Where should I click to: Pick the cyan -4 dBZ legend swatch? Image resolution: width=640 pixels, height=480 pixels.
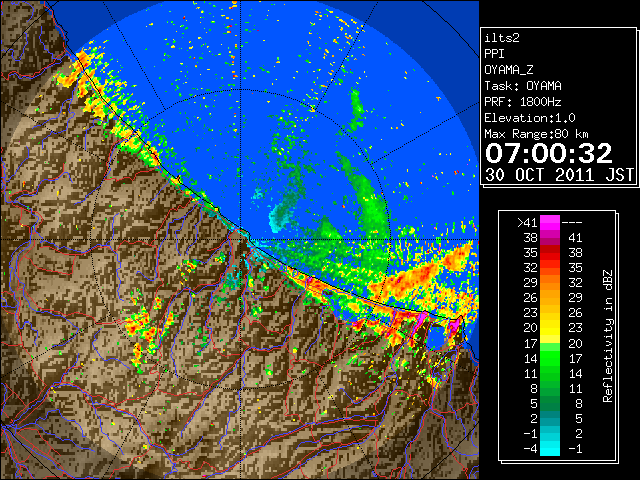[550, 449]
